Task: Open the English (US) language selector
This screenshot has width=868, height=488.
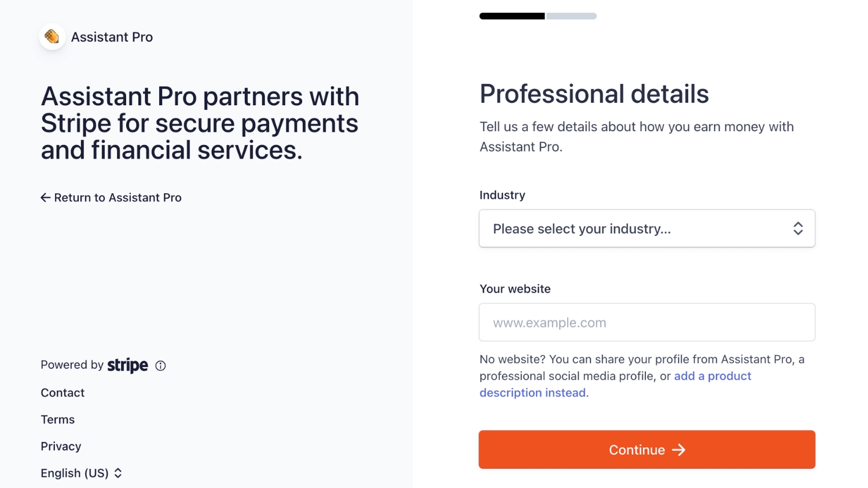Action: (x=82, y=473)
